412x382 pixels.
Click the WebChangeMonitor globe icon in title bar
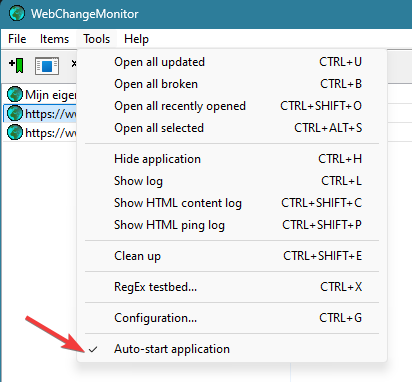(17, 14)
